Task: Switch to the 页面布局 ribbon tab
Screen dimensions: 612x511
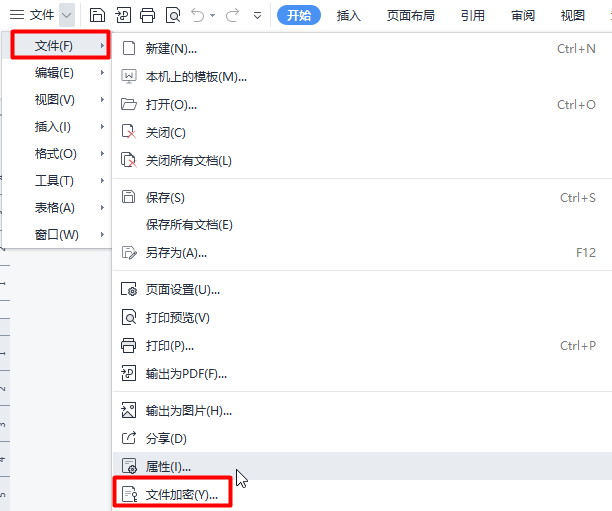Action: (x=411, y=15)
